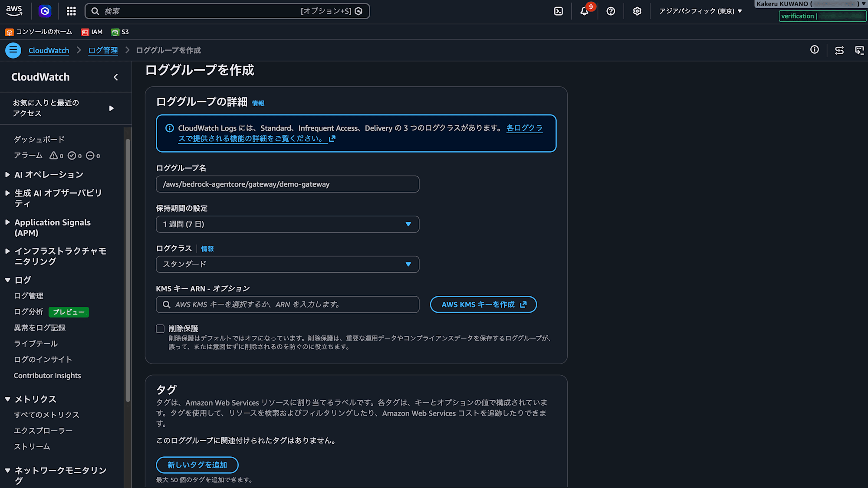Click the search magnifier icon in top bar
The image size is (868, 488).
point(95,11)
